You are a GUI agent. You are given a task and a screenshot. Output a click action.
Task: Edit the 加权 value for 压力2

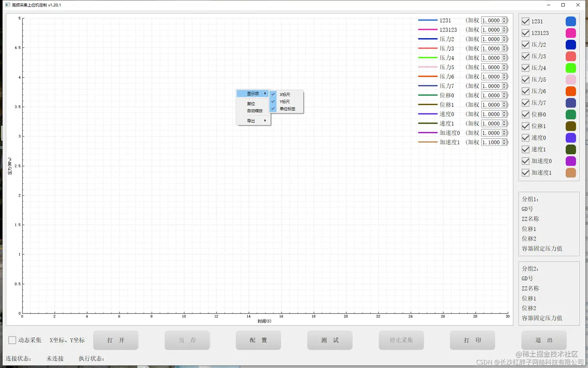[x=492, y=39]
